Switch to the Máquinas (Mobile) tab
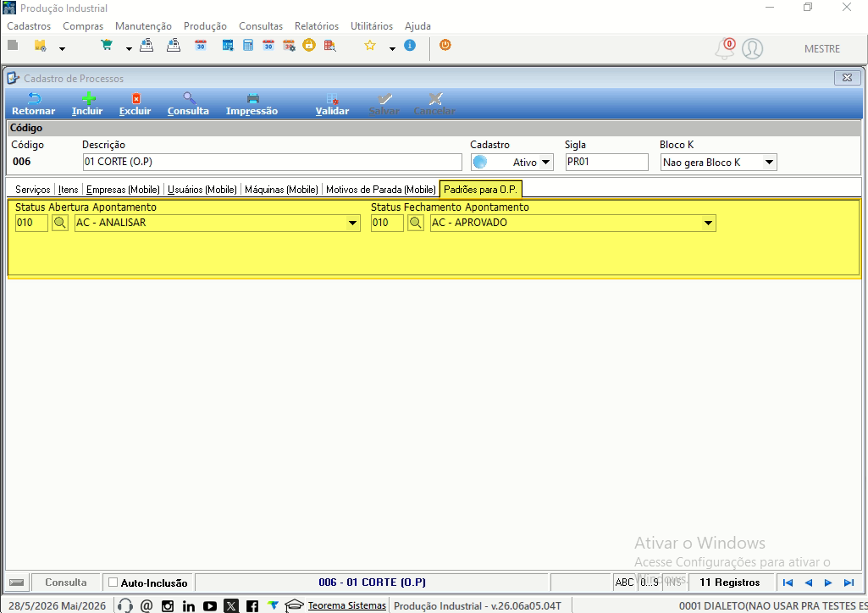 point(281,189)
